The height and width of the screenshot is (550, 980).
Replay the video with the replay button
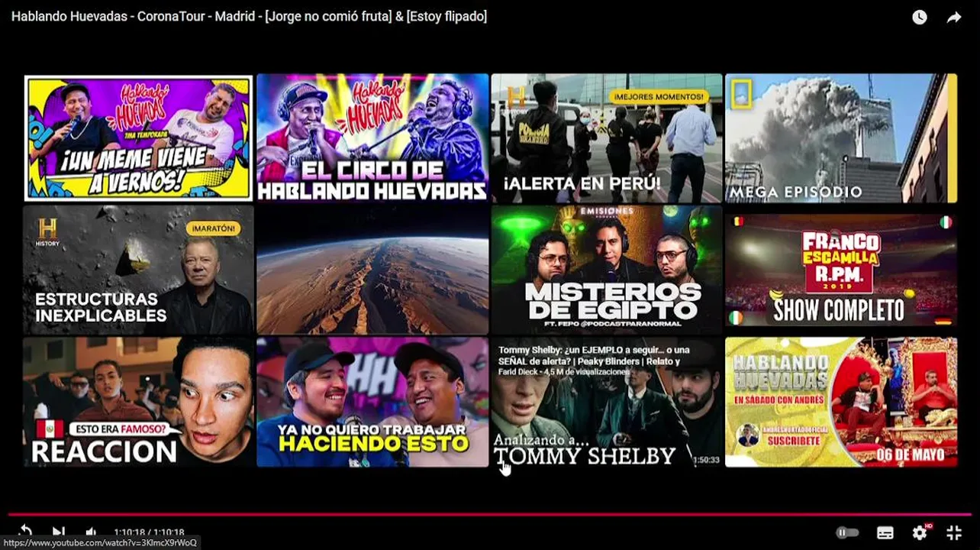pyautogui.click(x=25, y=532)
